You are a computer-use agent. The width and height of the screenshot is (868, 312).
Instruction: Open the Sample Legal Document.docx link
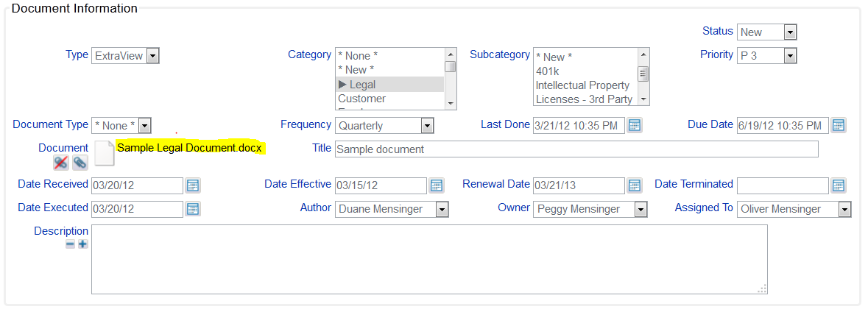190,148
